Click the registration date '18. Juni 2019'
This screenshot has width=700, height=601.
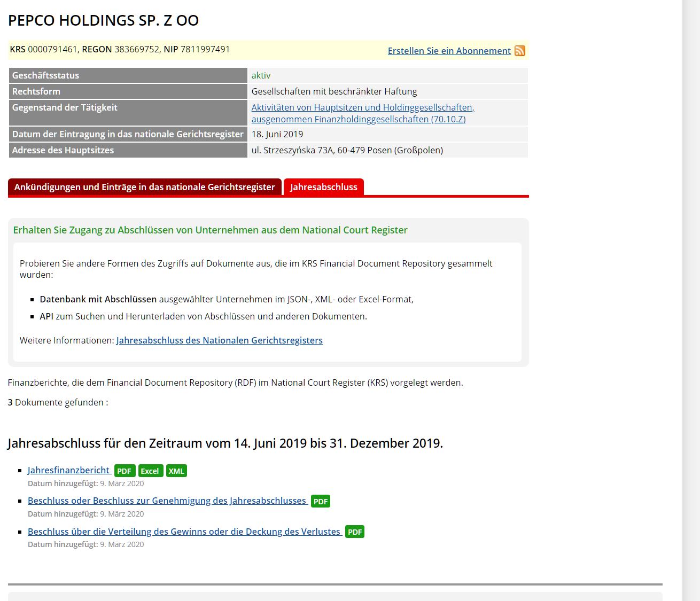(277, 134)
